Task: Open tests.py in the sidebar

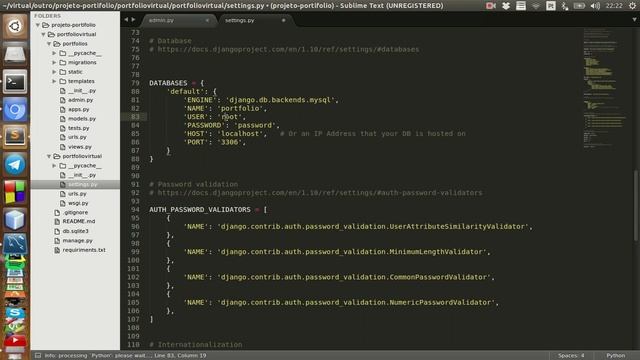Action: (x=78, y=128)
